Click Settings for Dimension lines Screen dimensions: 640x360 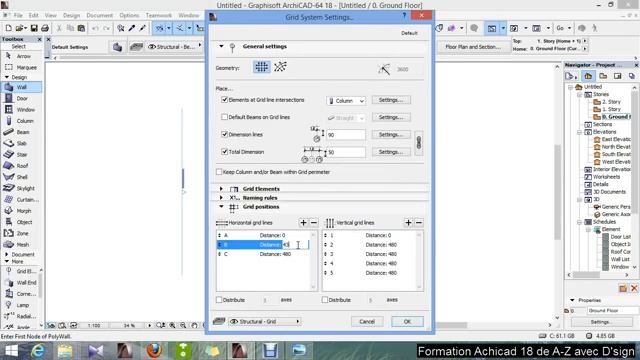tap(391, 135)
